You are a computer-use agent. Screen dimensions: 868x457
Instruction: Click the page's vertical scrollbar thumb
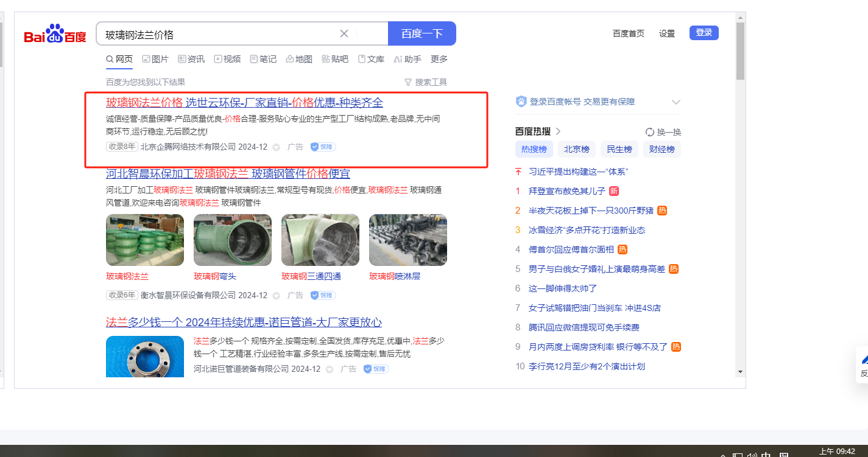click(x=740, y=50)
